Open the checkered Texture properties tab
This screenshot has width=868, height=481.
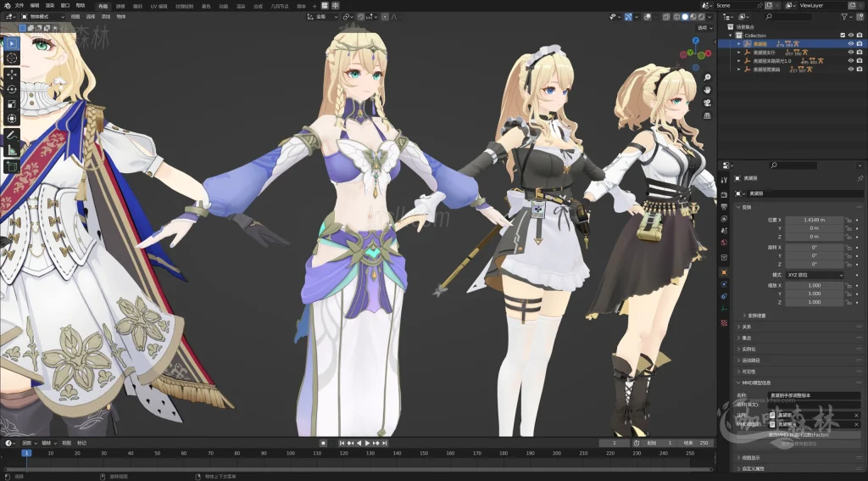point(724,322)
